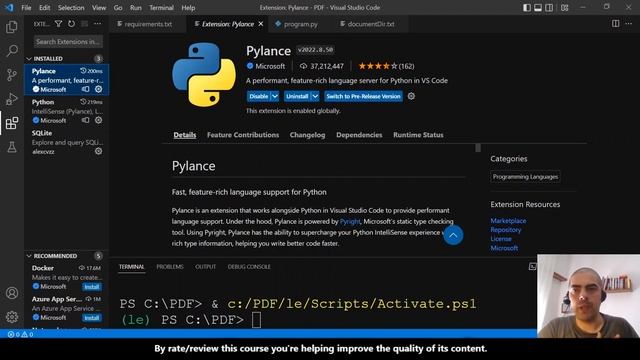Viewport: 640px width, 360px height.
Task: Open Disable dropdown arrow
Action: (x=275, y=96)
